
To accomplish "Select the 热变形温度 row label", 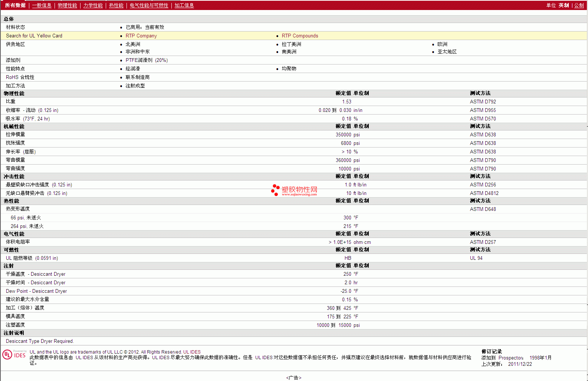I will pos(17,209).
